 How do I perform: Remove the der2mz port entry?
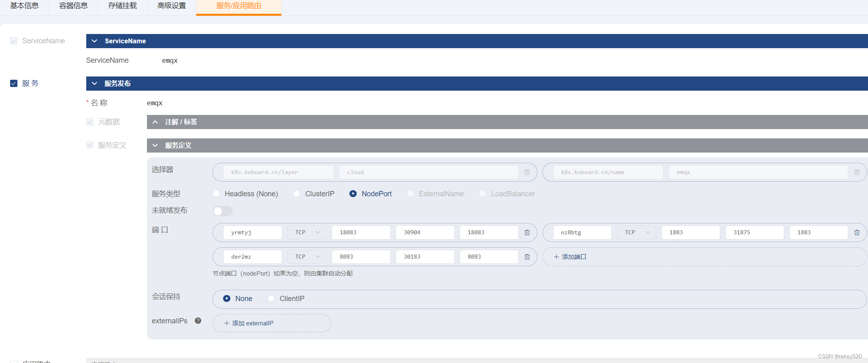click(527, 257)
